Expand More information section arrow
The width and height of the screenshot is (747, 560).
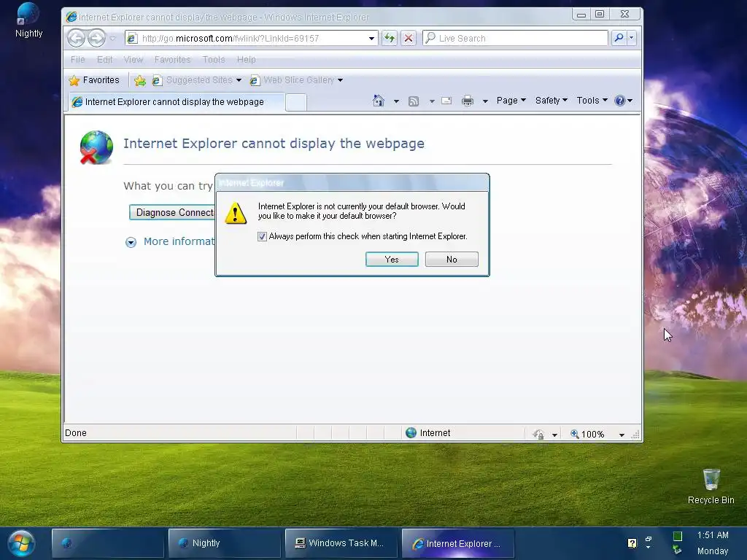point(131,242)
